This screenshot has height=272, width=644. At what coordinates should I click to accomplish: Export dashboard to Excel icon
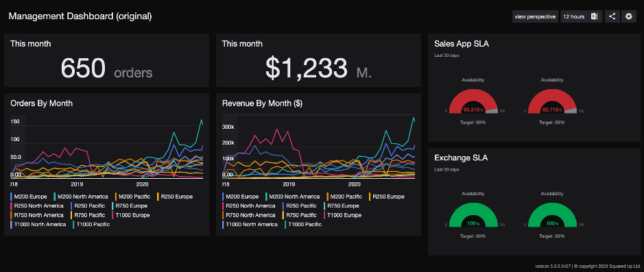(x=595, y=16)
